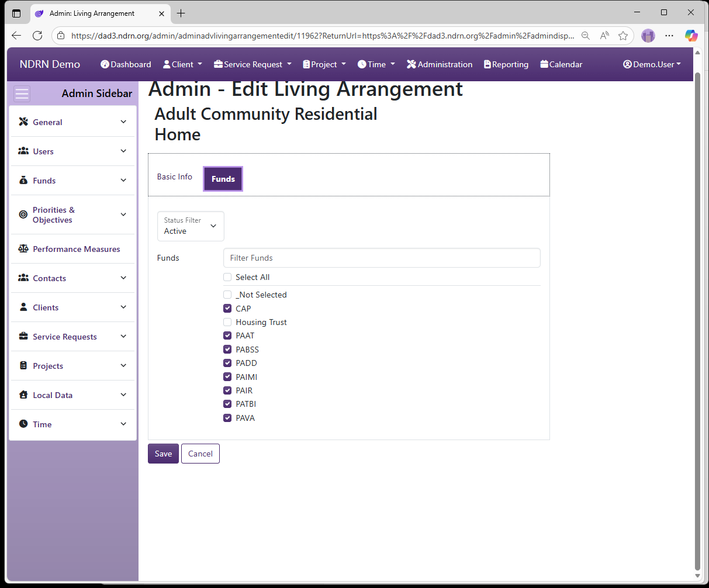Viewport: 709px width, 588px height.
Task: Open the Demo.User account menu
Action: [x=652, y=64]
